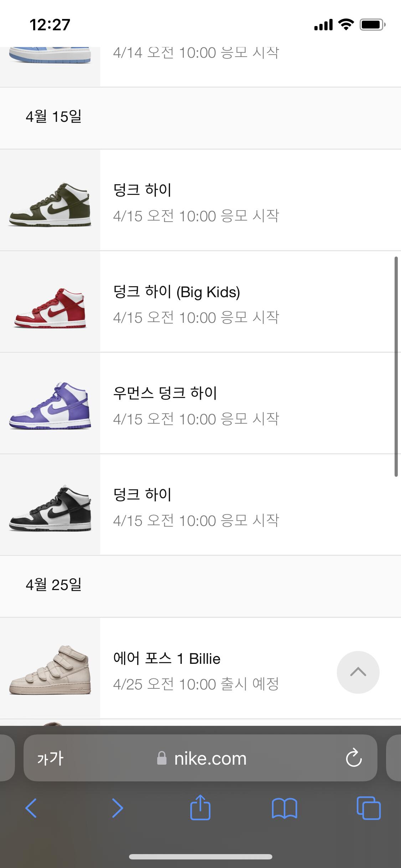
Task: Reload the nike.com page
Action: pos(354,758)
